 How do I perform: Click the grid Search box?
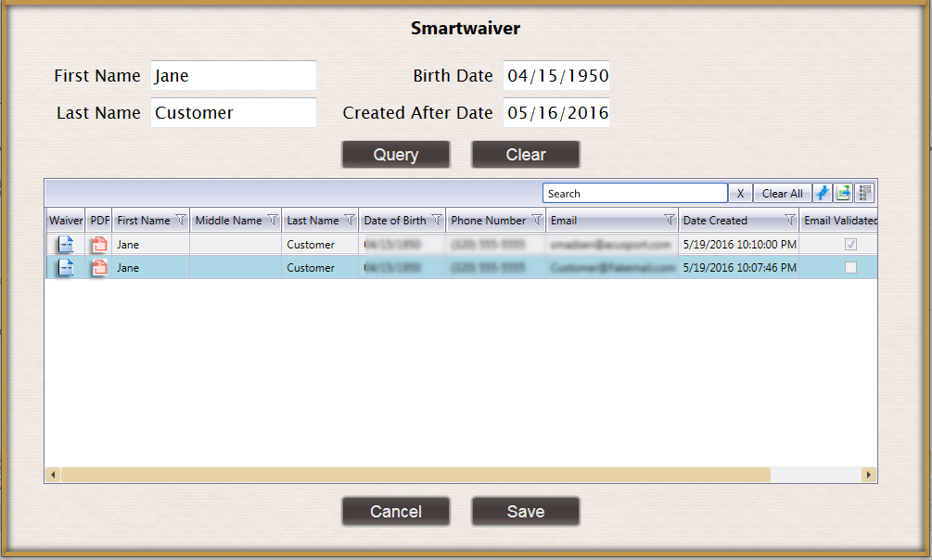pos(635,193)
